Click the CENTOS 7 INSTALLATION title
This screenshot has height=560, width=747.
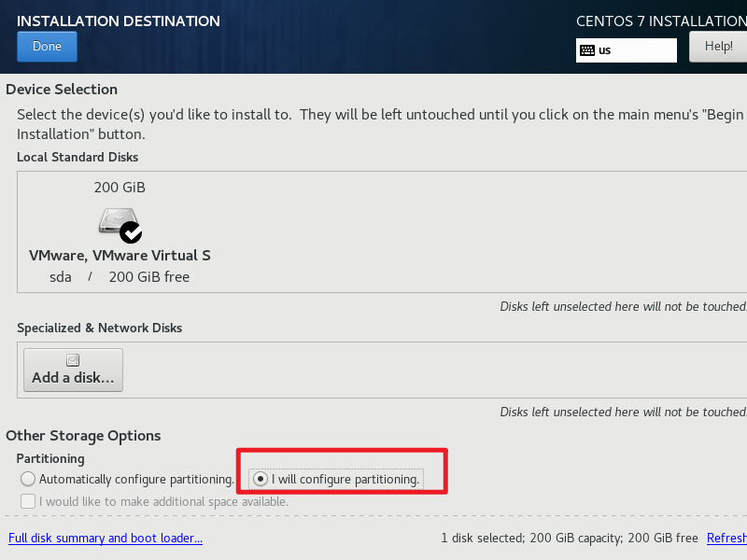coord(661,21)
